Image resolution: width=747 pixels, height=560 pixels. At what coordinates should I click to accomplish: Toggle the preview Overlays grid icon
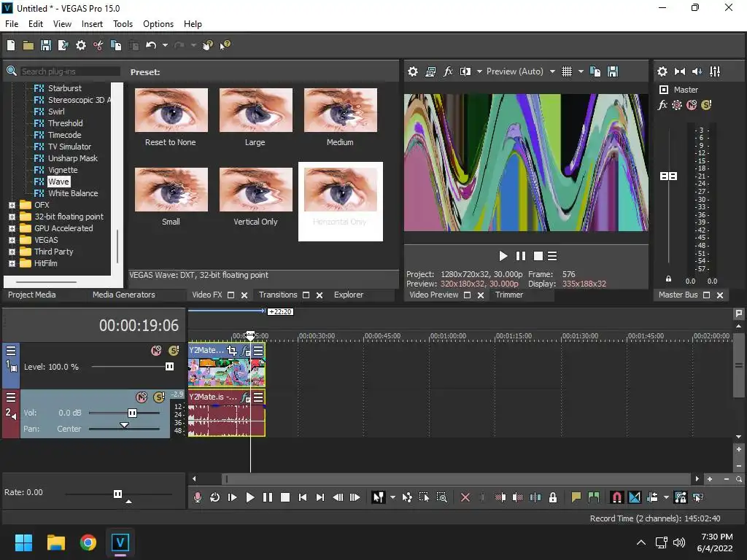click(x=566, y=71)
